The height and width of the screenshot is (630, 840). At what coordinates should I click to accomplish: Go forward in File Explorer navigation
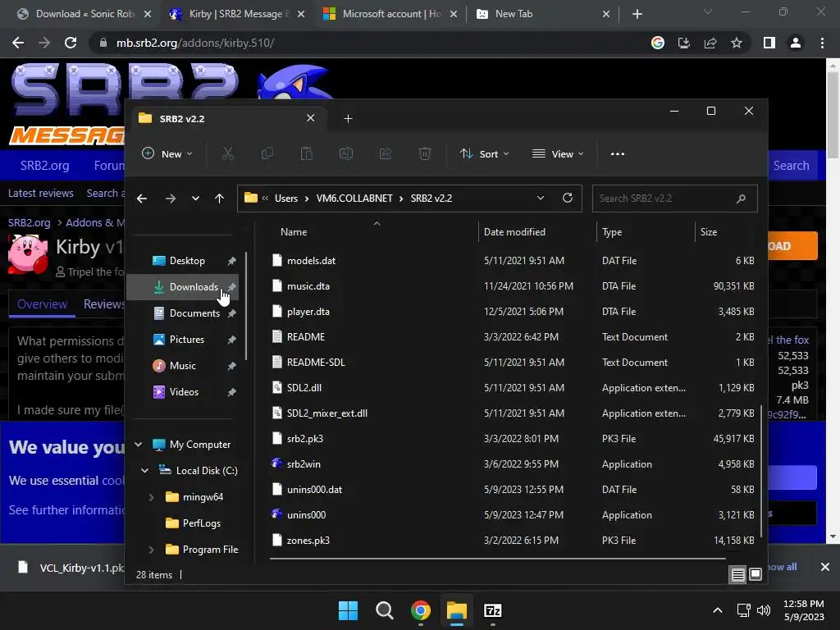pyautogui.click(x=171, y=199)
